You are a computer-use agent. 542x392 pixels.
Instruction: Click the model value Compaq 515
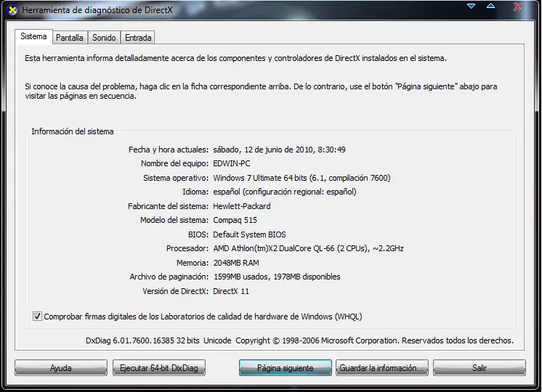coord(235,220)
